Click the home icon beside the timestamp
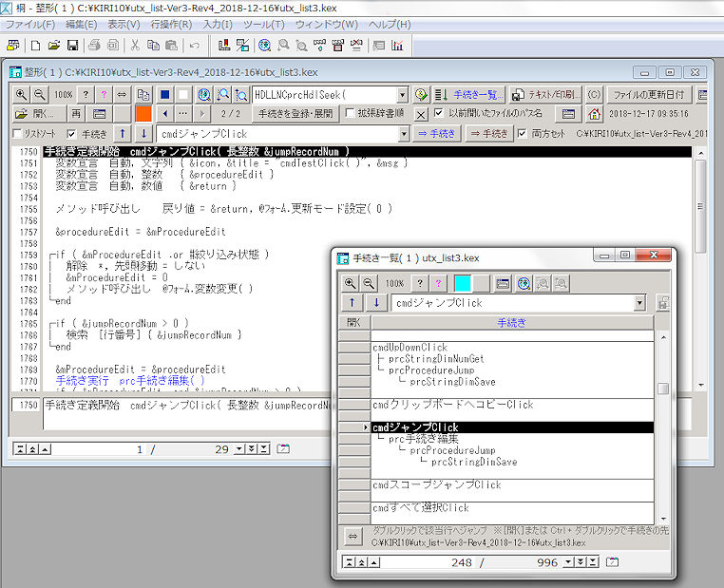 tap(595, 114)
